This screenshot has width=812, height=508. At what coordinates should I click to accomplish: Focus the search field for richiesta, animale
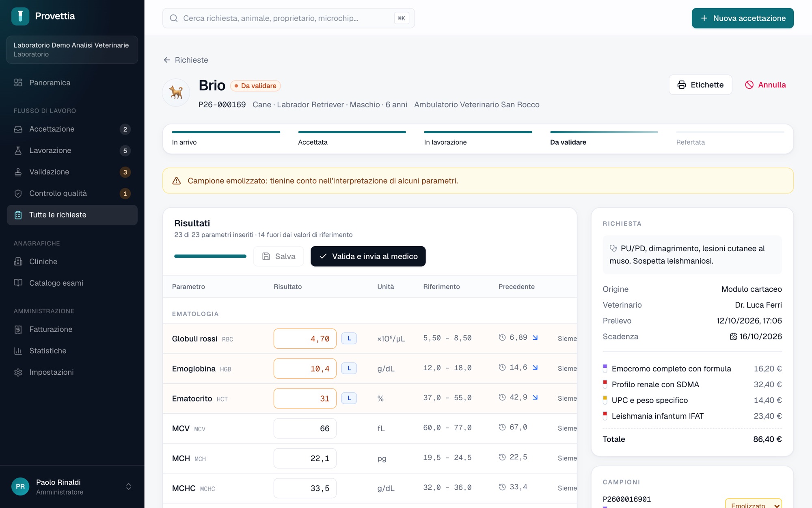(x=288, y=18)
